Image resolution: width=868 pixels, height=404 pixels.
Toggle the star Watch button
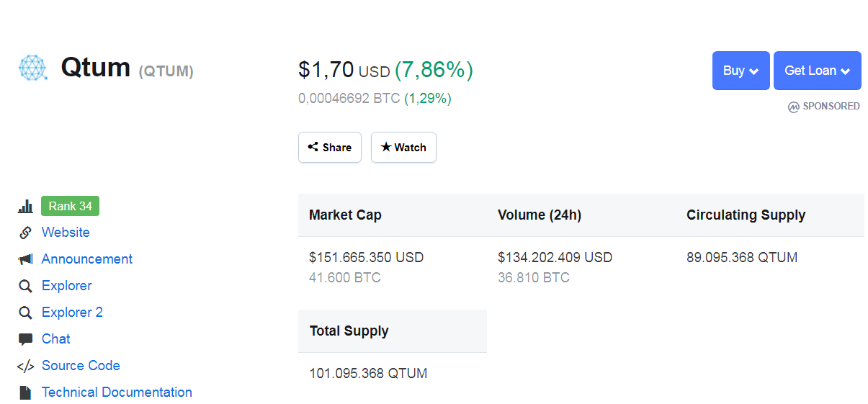403,148
